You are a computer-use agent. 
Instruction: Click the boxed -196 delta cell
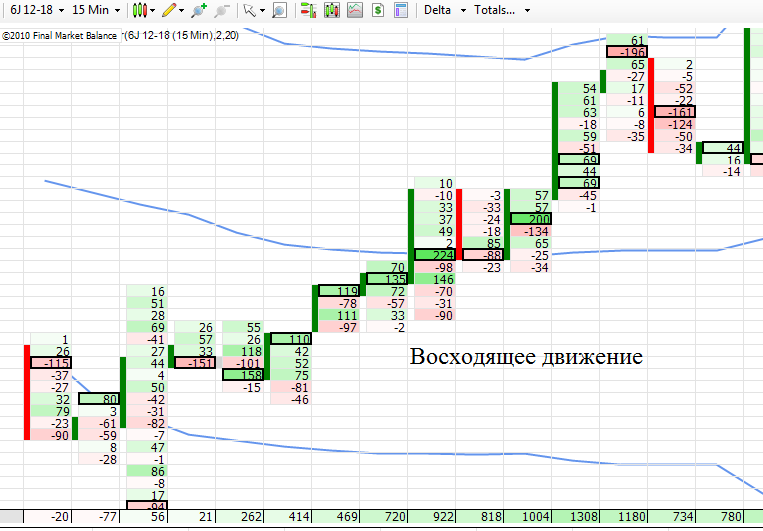627,52
